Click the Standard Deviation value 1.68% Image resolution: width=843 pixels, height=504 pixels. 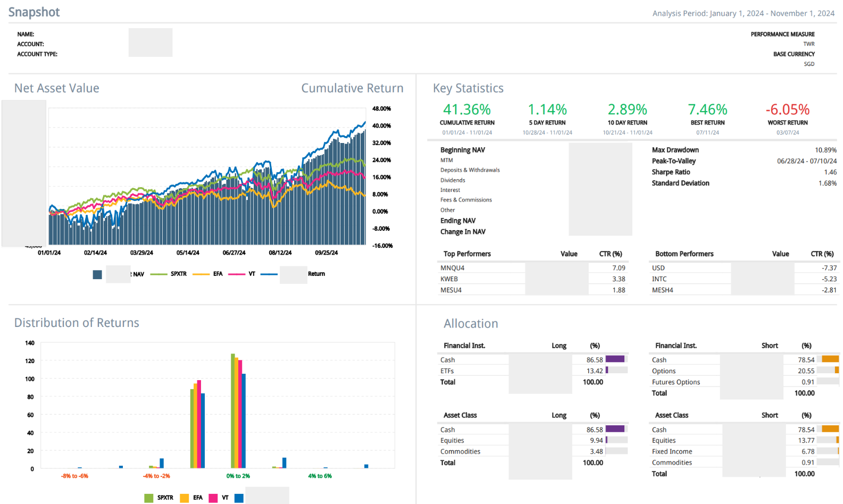pyautogui.click(x=828, y=183)
